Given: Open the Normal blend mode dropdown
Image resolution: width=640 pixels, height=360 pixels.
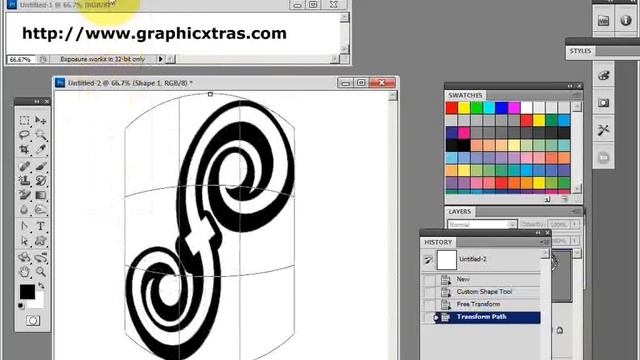Looking at the screenshot, I should [x=482, y=224].
